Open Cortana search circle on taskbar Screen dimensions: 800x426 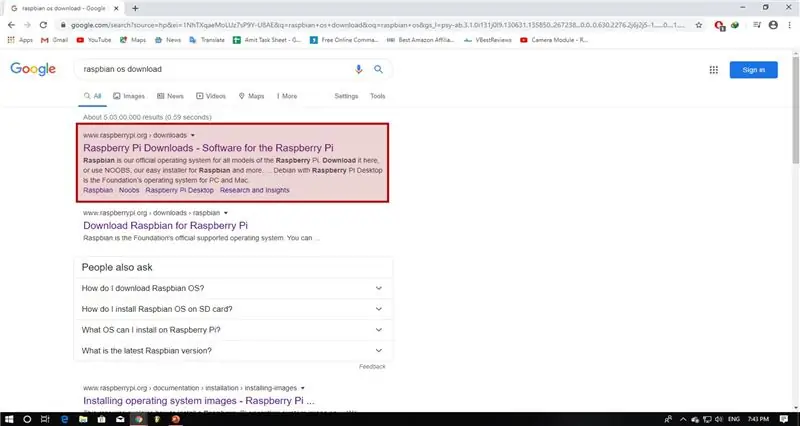coord(27,419)
